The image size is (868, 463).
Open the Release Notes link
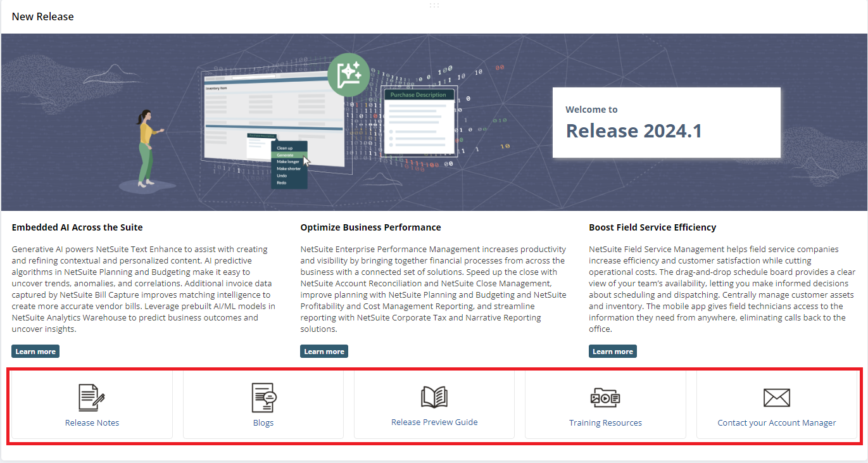coord(92,422)
